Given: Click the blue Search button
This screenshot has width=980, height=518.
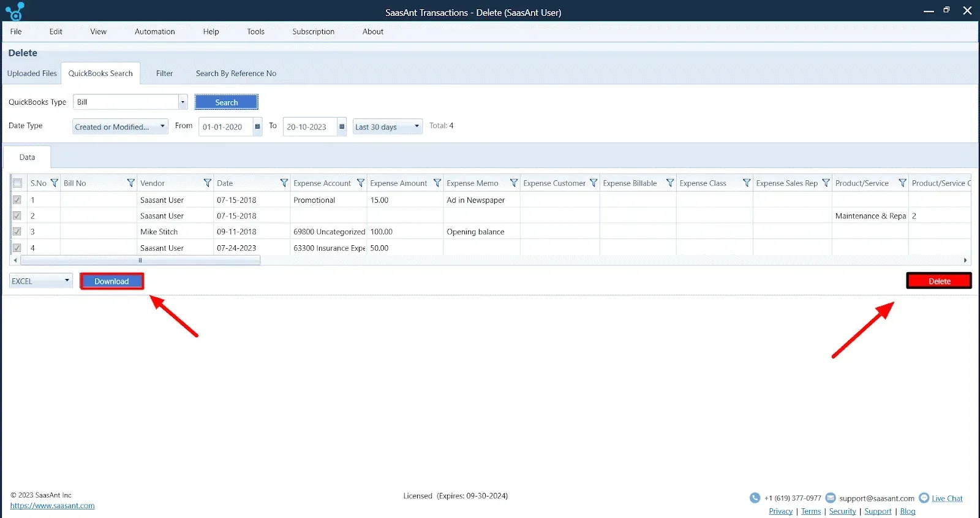Looking at the screenshot, I should coord(226,102).
